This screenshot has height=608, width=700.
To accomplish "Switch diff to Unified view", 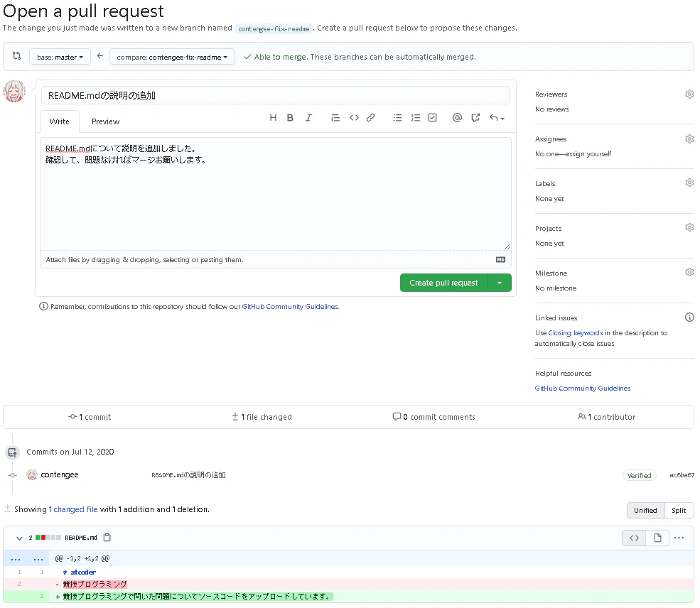I will [x=645, y=510].
